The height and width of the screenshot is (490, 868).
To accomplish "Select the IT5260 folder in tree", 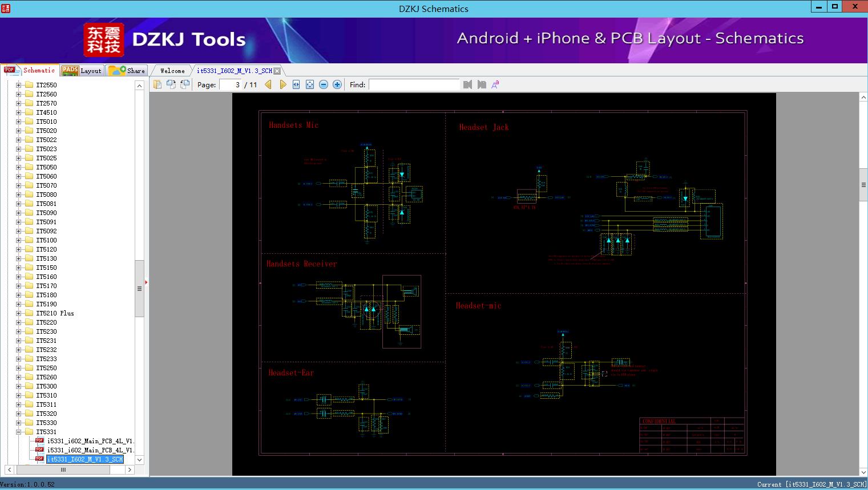I will (46, 377).
